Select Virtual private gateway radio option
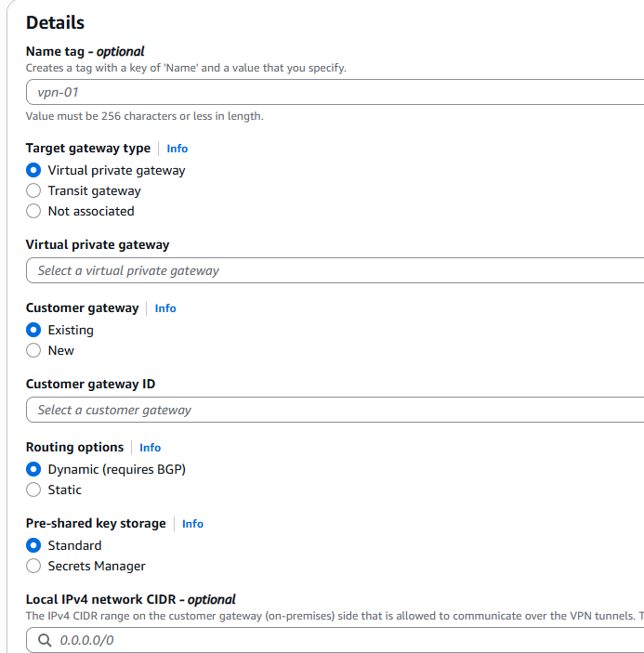 tap(33, 170)
